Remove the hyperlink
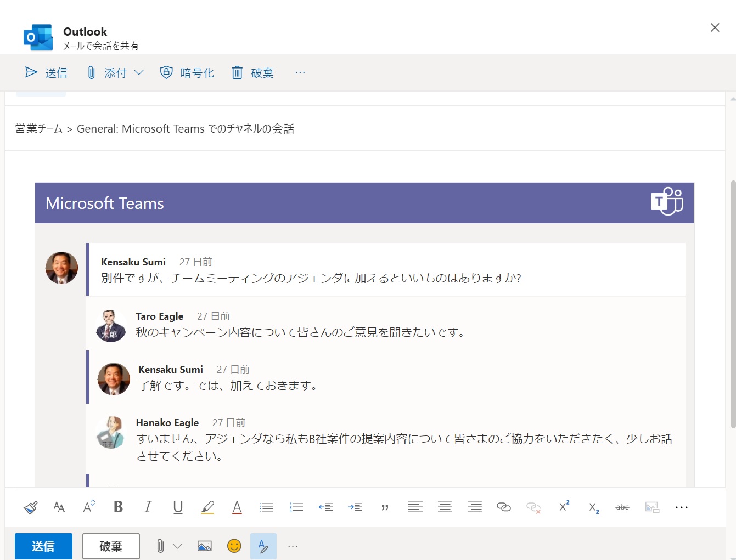The image size is (736, 560). 533,508
